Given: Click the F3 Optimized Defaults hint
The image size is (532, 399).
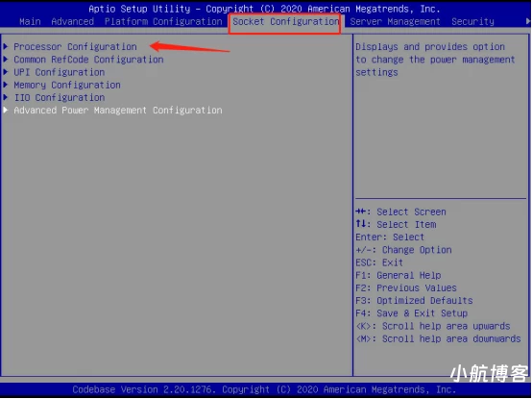Looking at the screenshot, I should coord(414,301).
